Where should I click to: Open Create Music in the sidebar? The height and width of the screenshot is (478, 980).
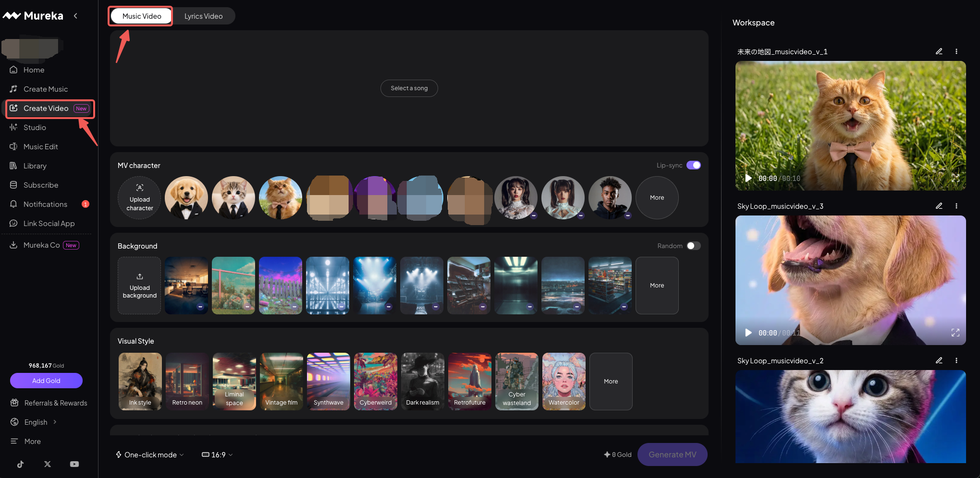(46, 89)
